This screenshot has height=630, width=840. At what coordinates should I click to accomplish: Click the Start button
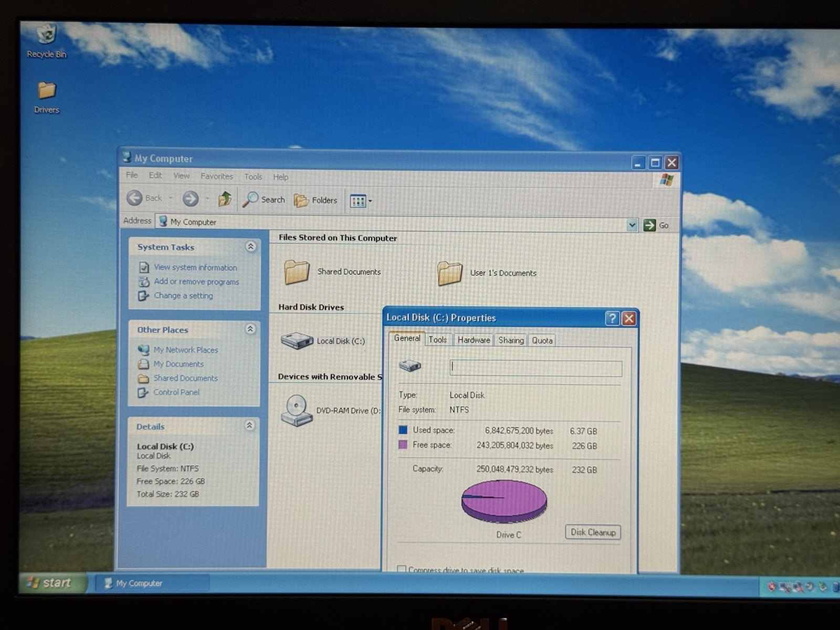click(x=52, y=583)
